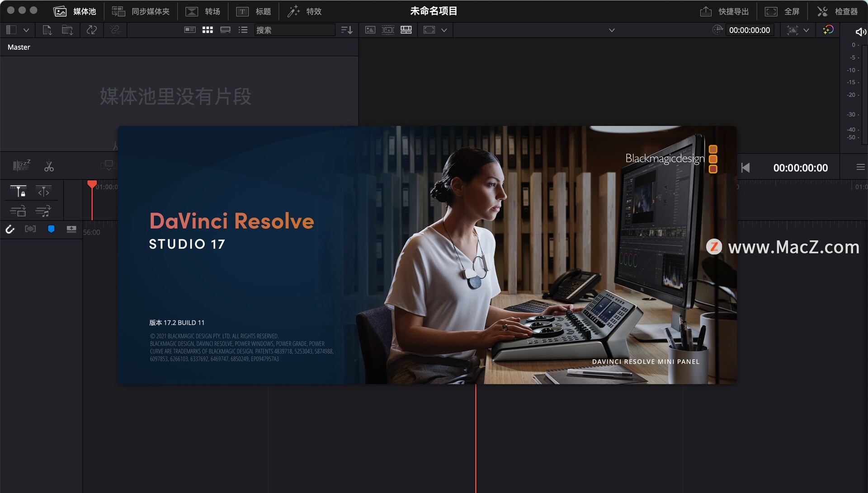Toggle the video-only timeline option icon
Screen dimensions: 868x493
click(x=18, y=211)
